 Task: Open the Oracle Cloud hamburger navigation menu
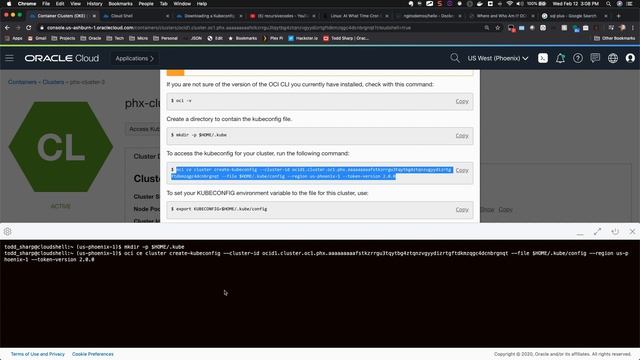[x=9, y=58]
